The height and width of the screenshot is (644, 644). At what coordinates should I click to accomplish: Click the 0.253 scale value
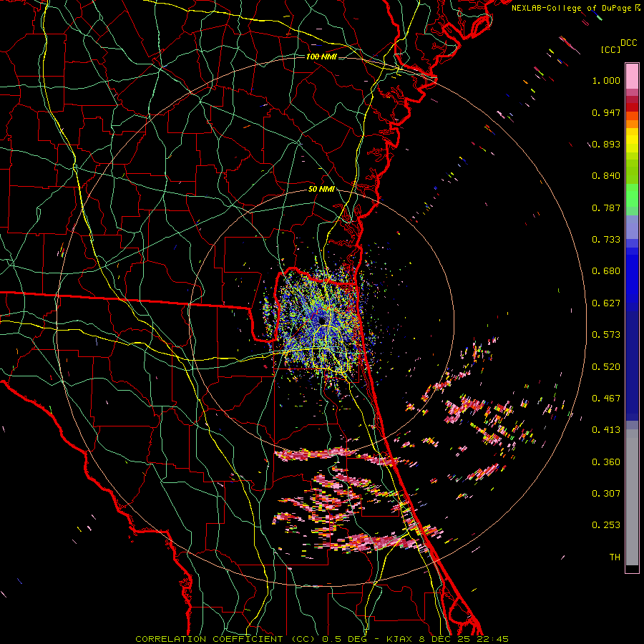click(x=606, y=525)
